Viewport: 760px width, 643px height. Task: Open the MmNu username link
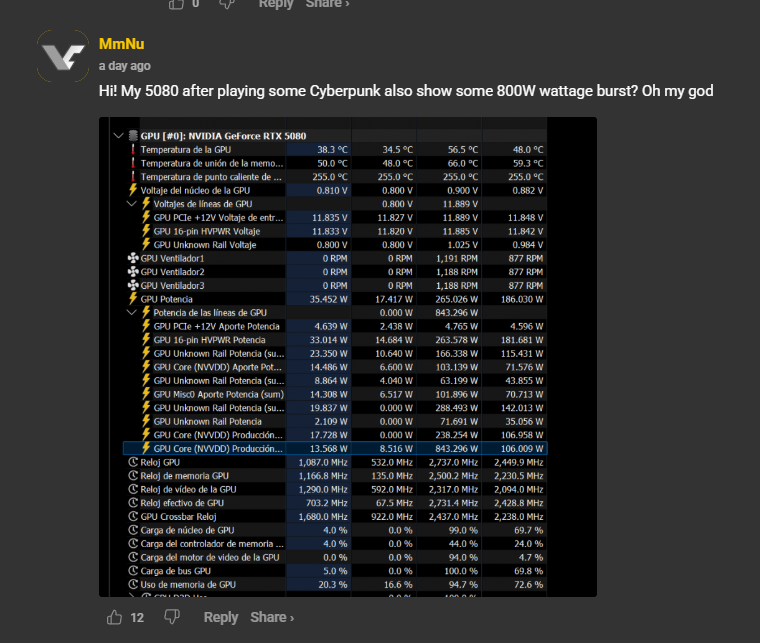click(120, 43)
